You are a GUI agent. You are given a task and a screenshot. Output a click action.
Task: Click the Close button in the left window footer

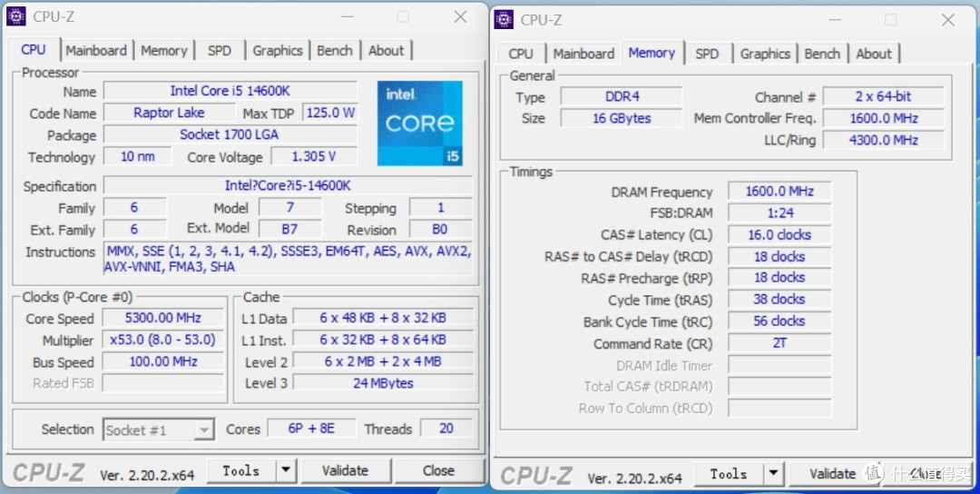pos(438,471)
